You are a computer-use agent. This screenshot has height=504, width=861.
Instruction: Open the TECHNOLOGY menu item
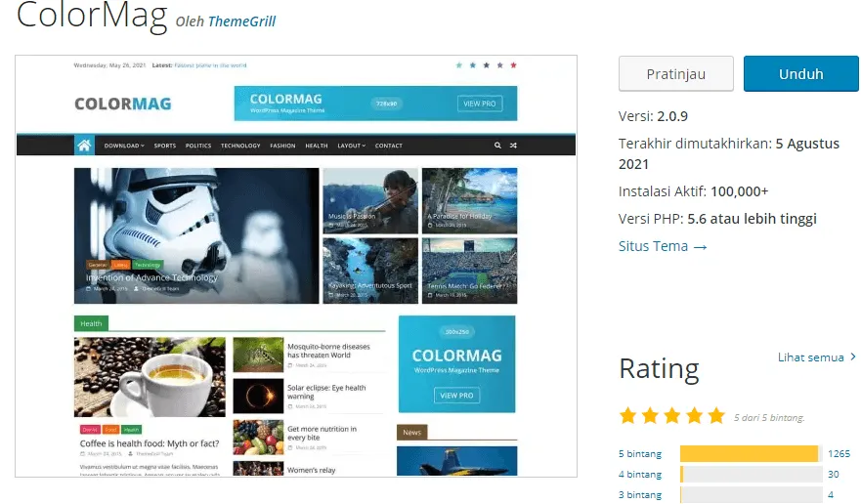point(240,146)
